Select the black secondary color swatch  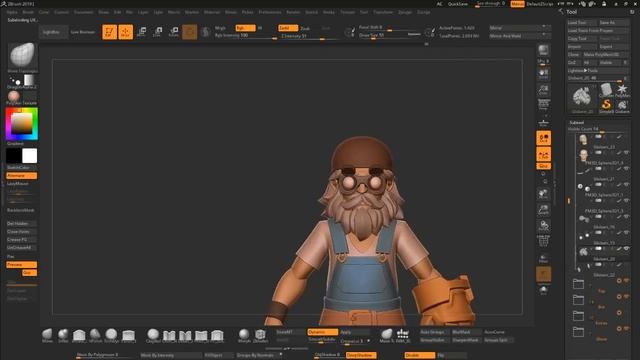pos(13,156)
